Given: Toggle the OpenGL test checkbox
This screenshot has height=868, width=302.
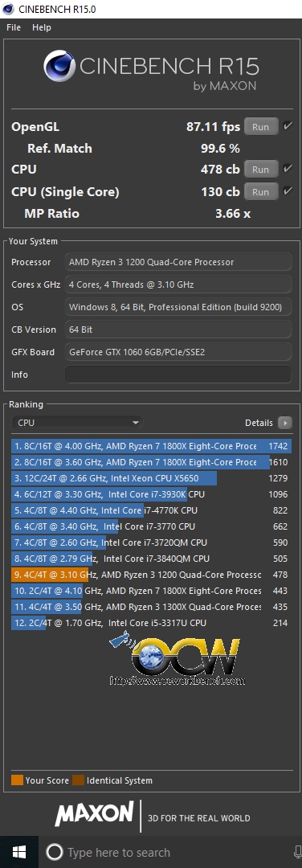Looking at the screenshot, I should (288, 126).
